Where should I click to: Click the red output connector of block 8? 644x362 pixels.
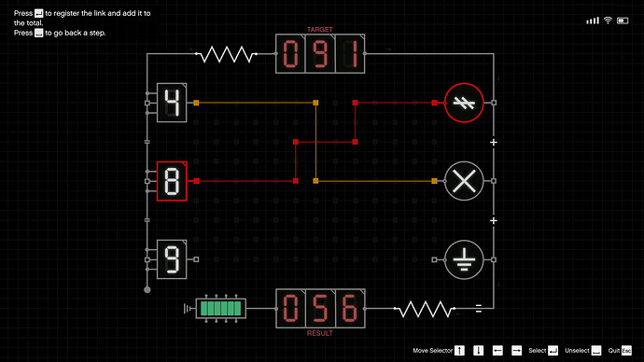[x=196, y=181]
